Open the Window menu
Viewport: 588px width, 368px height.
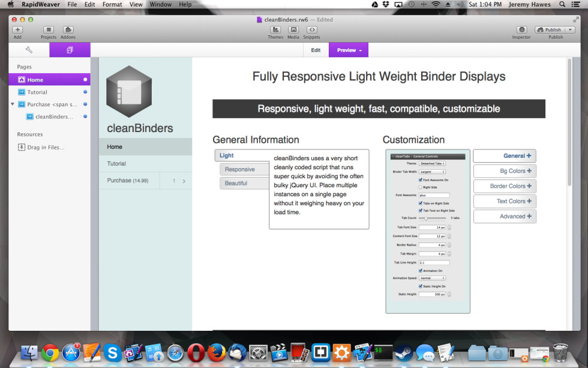coord(161,4)
